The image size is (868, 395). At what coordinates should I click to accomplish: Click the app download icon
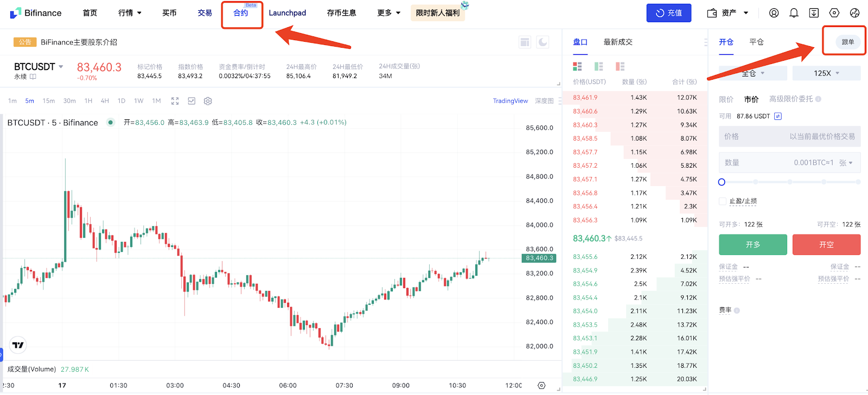tap(814, 13)
